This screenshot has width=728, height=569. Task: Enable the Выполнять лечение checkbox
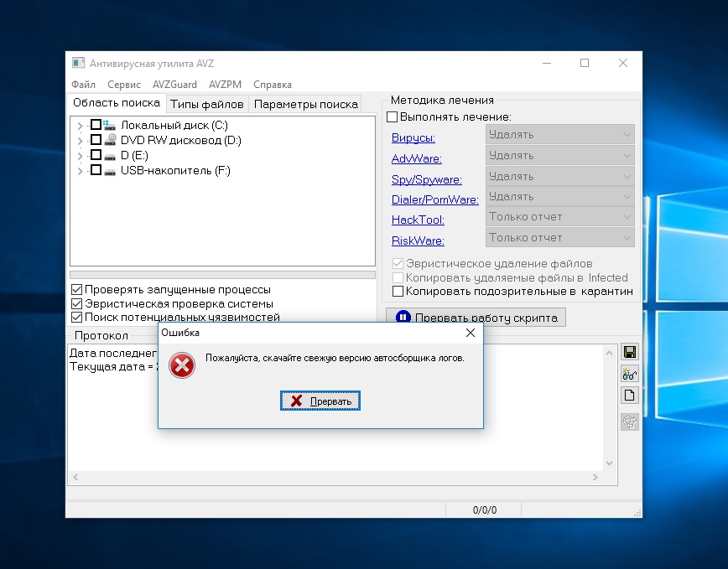(393, 116)
